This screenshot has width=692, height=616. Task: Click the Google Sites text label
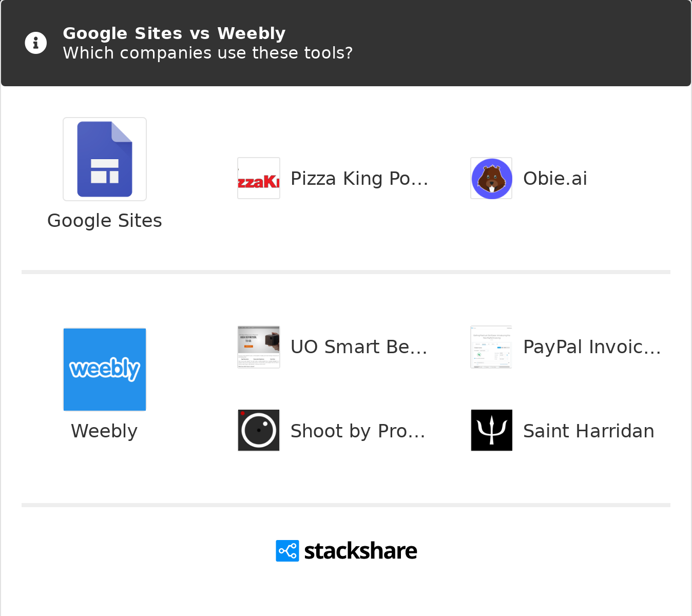(x=105, y=221)
